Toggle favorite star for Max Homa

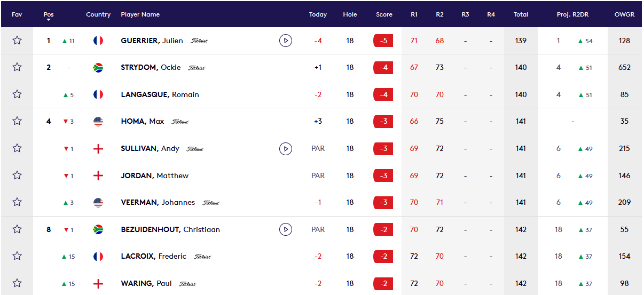tap(17, 121)
